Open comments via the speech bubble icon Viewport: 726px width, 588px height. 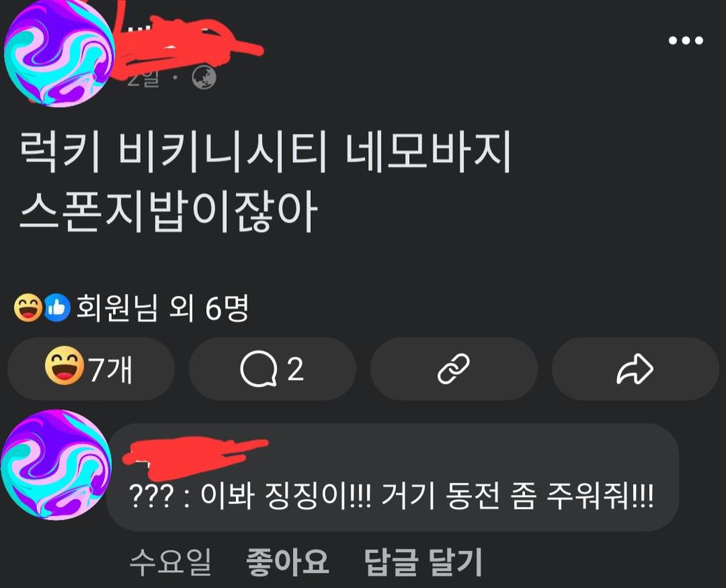click(x=272, y=369)
